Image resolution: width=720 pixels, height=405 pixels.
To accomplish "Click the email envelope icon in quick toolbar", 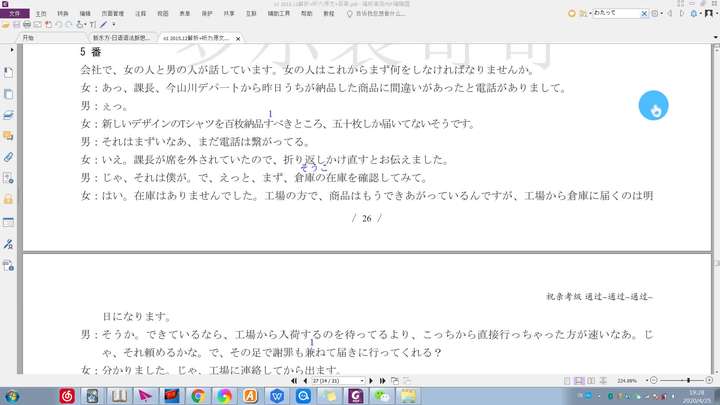I will [x=38, y=24].
